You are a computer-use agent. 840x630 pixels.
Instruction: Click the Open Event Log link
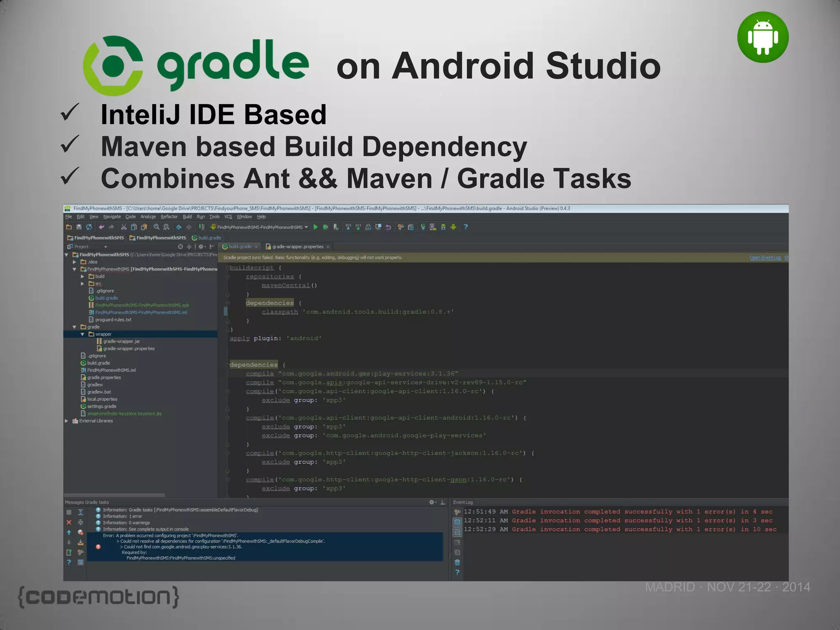(765, 258)
